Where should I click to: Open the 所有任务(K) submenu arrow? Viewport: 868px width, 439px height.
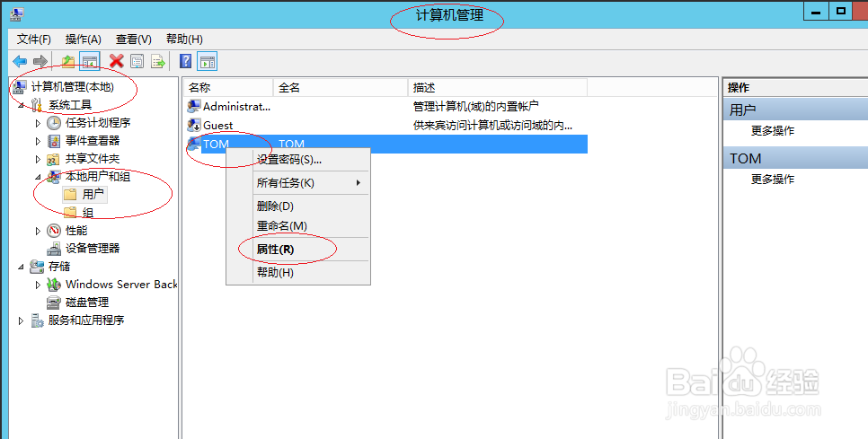(359, 182)
